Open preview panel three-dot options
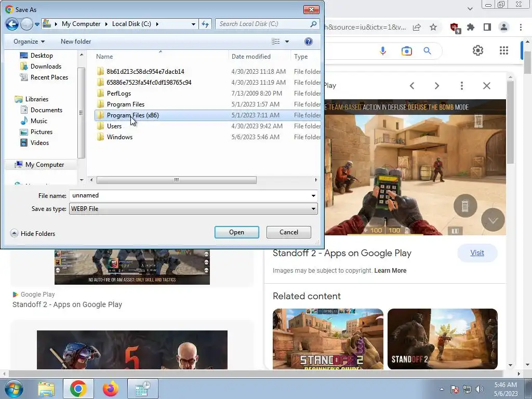Image resolution: width=532 pixels, height=399 pixels. (462, 86)
